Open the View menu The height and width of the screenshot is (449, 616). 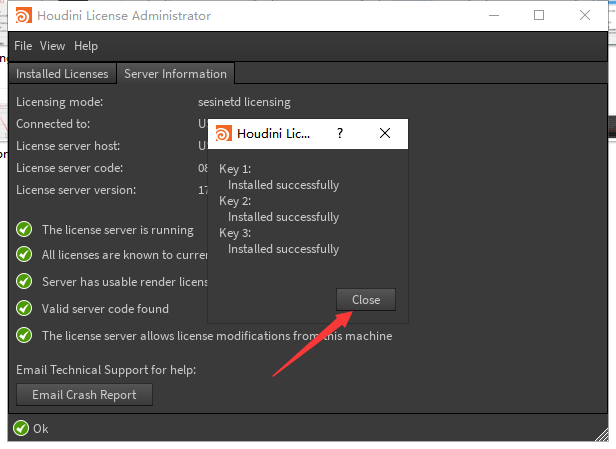tap(52, 46)
